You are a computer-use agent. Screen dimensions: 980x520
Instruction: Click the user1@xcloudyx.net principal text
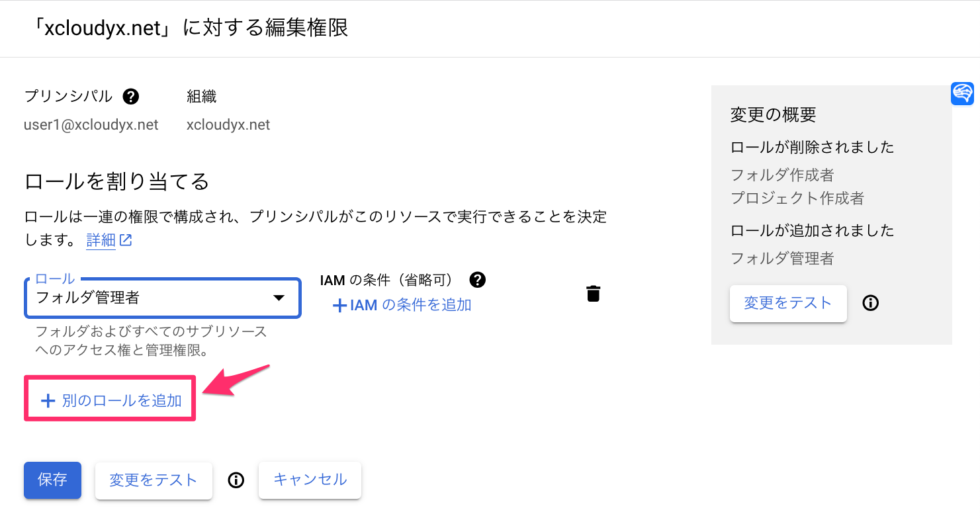click(91, 124)
